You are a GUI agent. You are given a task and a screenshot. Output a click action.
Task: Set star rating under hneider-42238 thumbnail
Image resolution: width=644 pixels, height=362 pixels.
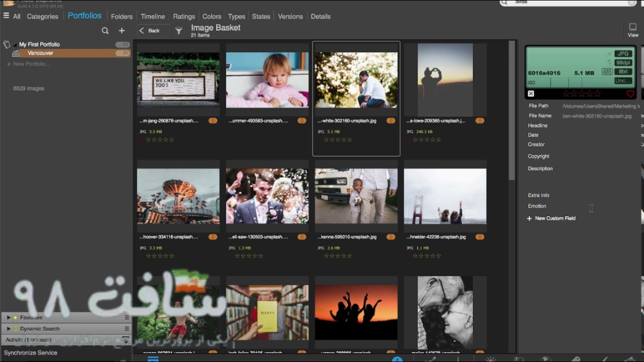[x=427, y=256]
